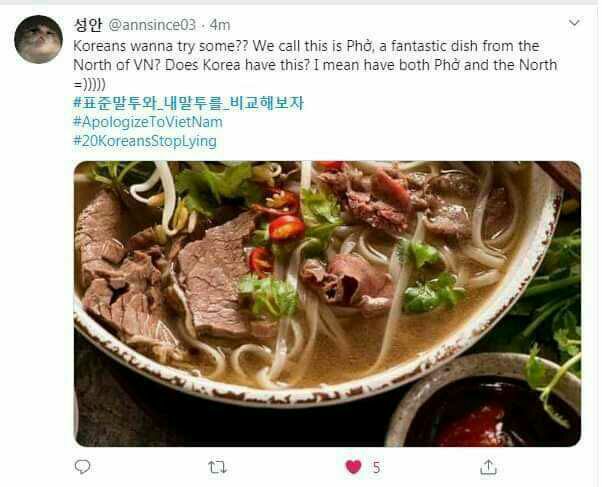The image size is (602, 487).
Task: Click the reply speech bubble icon
Action: 82,467
